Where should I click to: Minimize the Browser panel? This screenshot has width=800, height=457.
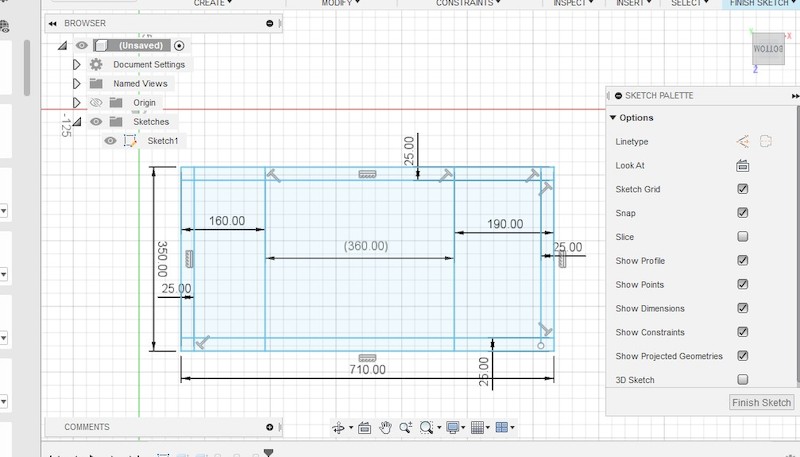(x=269, y=23)
